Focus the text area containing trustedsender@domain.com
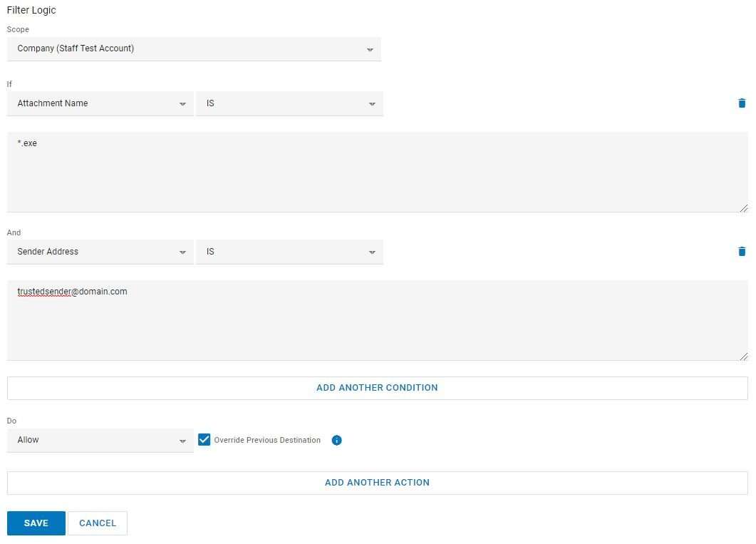756x544 pixels. point(377,320)
